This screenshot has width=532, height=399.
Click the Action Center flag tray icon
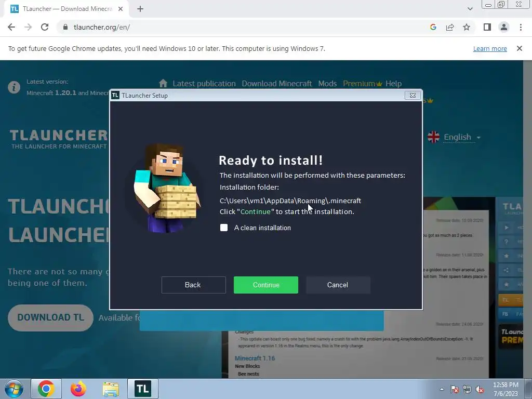pos(455,389)
